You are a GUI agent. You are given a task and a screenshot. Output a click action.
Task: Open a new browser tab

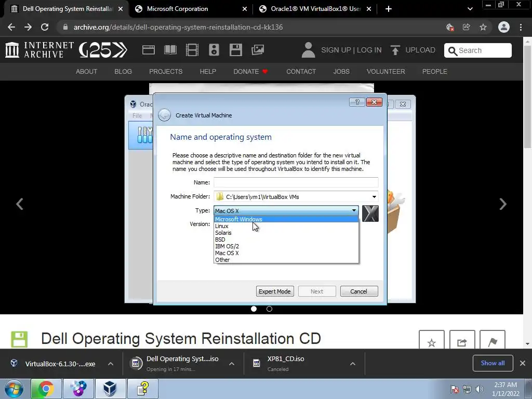click(x=389, y=9)
